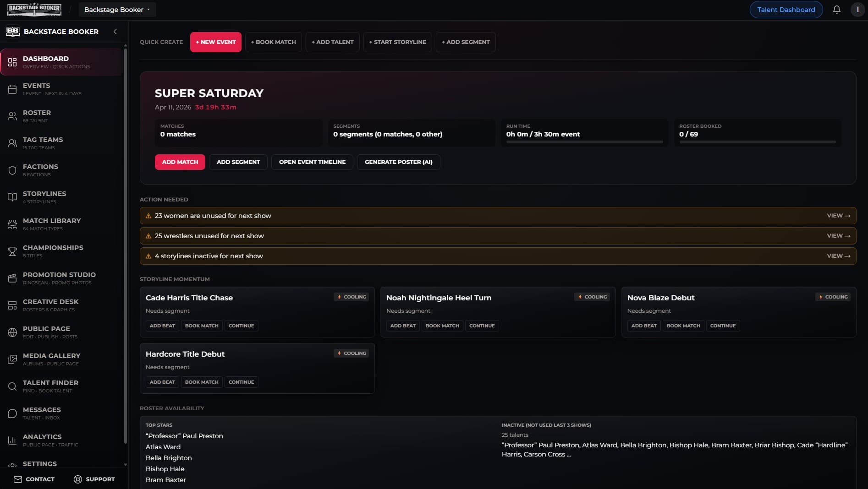Toggle the Cooling badge on Cade Harris Title Chase
This screenshot has height=489, width=868.
[352, 297]
